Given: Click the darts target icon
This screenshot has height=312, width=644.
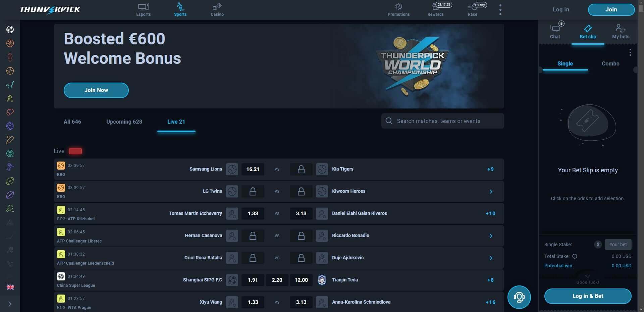Looking at the screenshot, I should (x=10, y=153).
